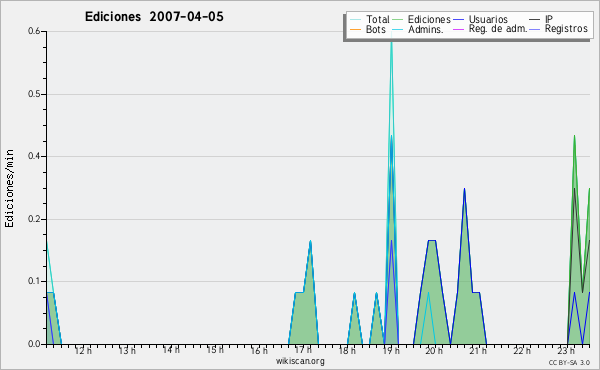The height and width of the screenshot is (370, 600).
Task: Click the 0.4 gridline label on y-axis
Action: (34, 156)
